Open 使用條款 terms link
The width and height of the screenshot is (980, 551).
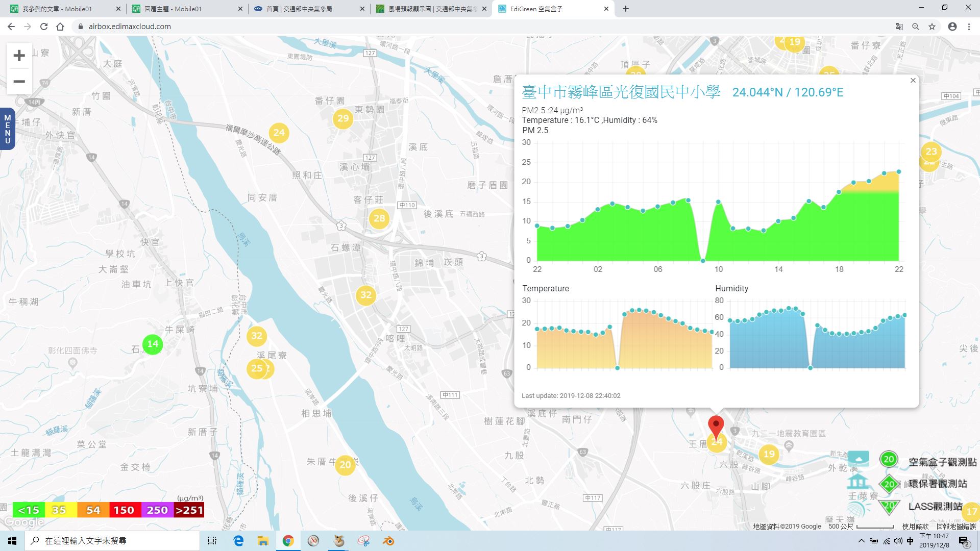pos(915,527)
